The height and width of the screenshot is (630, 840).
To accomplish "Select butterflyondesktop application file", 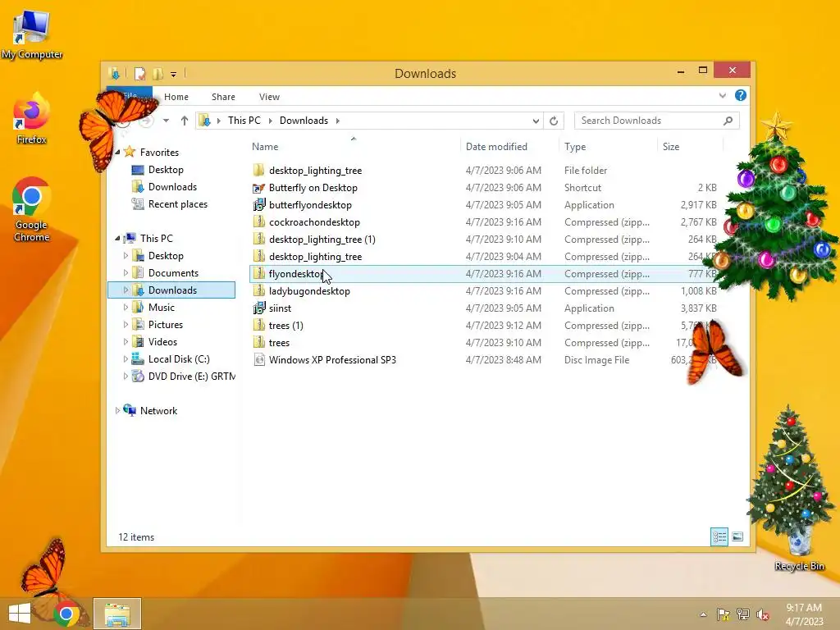I will (x=310, y=204).
